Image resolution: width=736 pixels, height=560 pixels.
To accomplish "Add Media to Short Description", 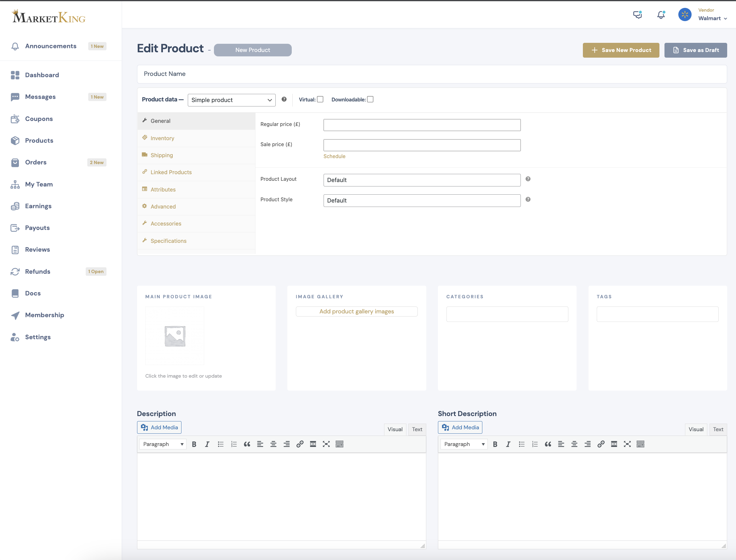I will point(460,427).
